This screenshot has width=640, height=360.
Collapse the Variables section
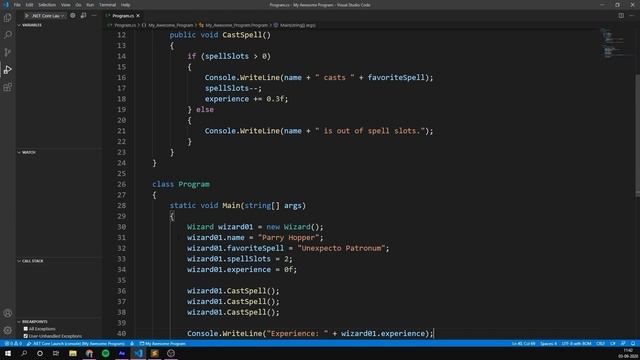59,25
